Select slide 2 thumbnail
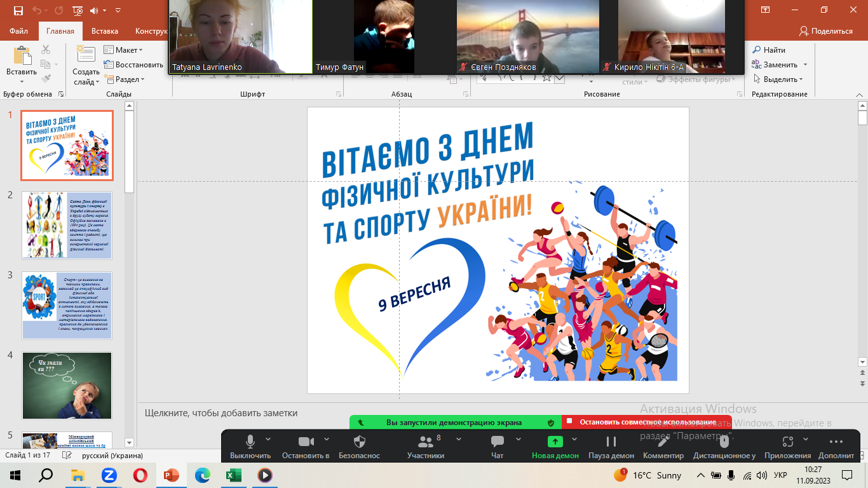This screenshot has width=868, height=488. (67, 225)
